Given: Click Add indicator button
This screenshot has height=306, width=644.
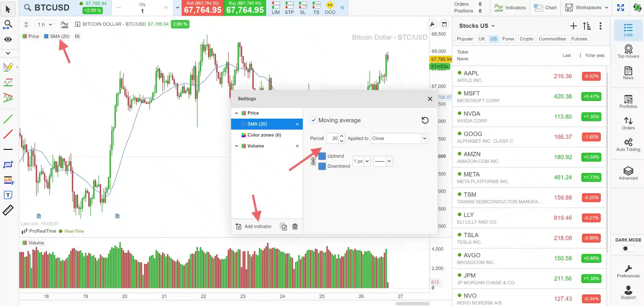Looking at the screenshot, I should [254, 226].
